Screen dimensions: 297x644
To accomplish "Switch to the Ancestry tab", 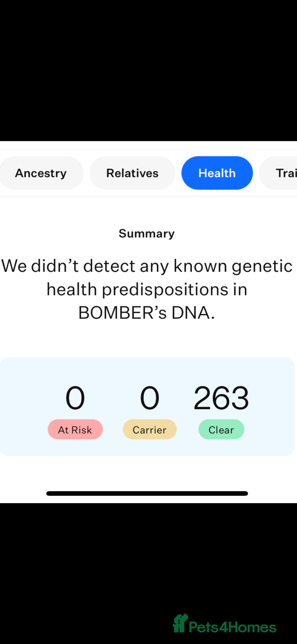I will click(41, 173).
